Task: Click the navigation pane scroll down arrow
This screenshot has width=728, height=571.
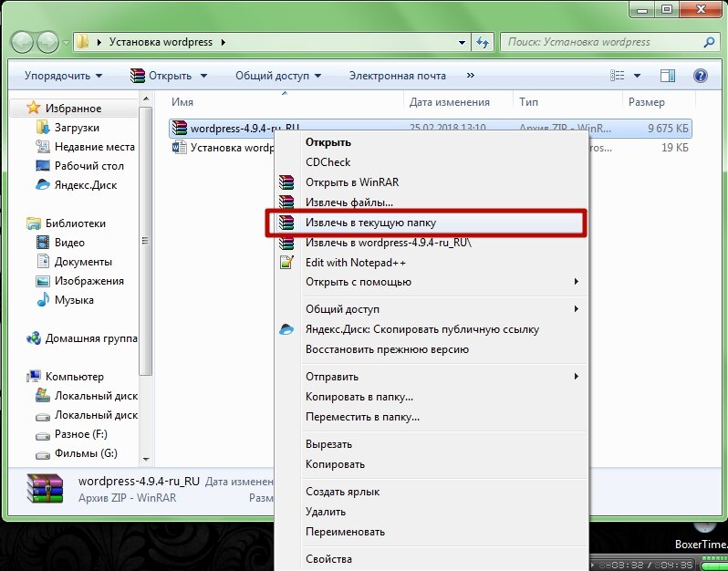Action: click(x=146, y=459)
